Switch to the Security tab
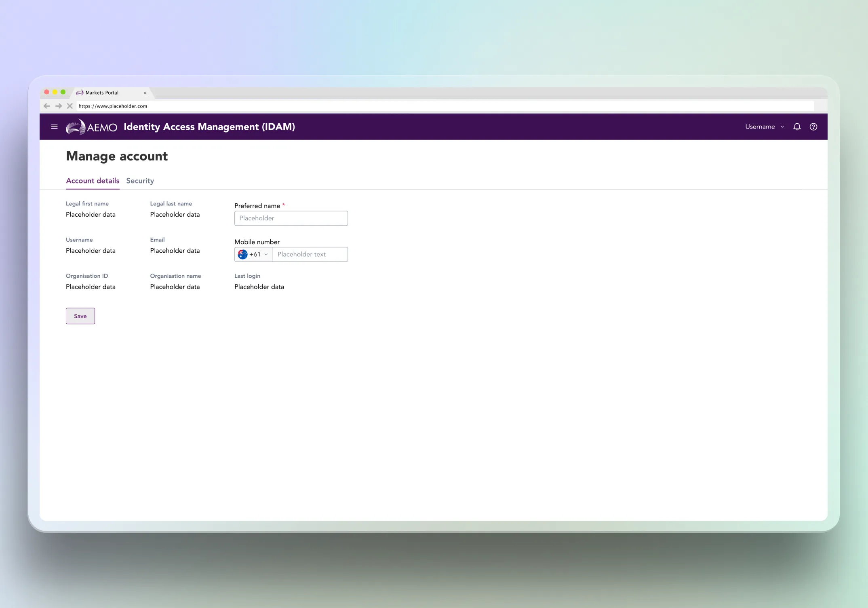 point(140,181)
